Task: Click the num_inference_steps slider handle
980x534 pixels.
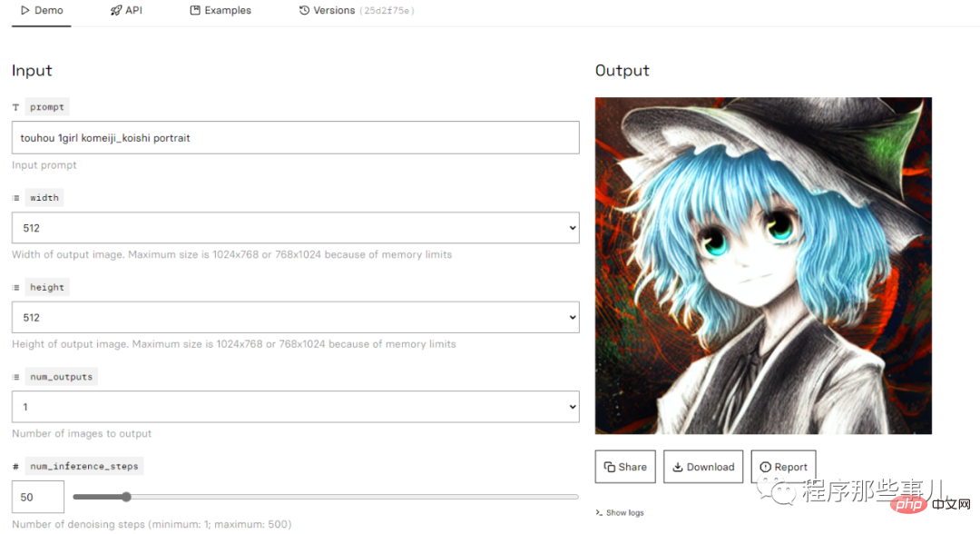Action: (x=126, y=497)
